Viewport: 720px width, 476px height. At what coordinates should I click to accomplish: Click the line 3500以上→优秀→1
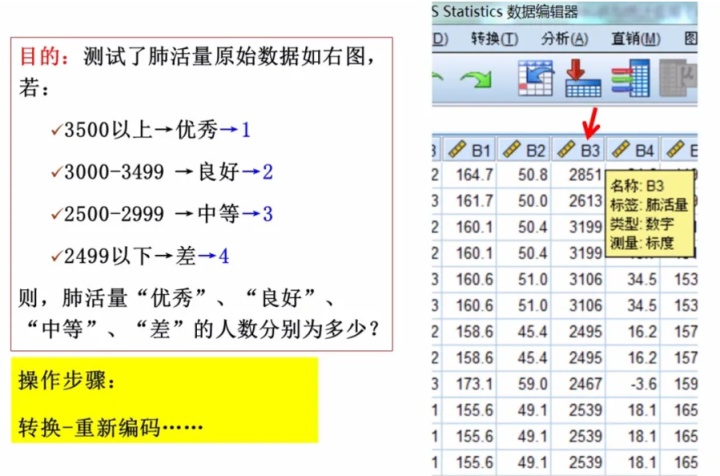152,130
